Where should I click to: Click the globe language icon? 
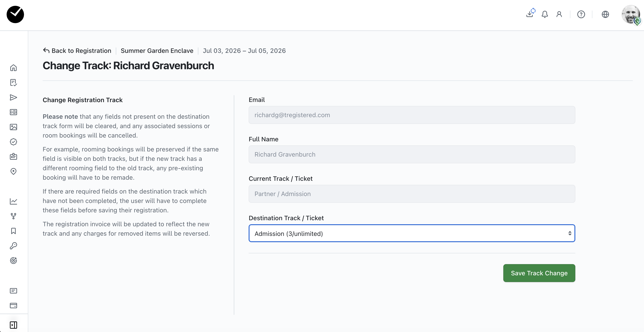pos(605,15)
